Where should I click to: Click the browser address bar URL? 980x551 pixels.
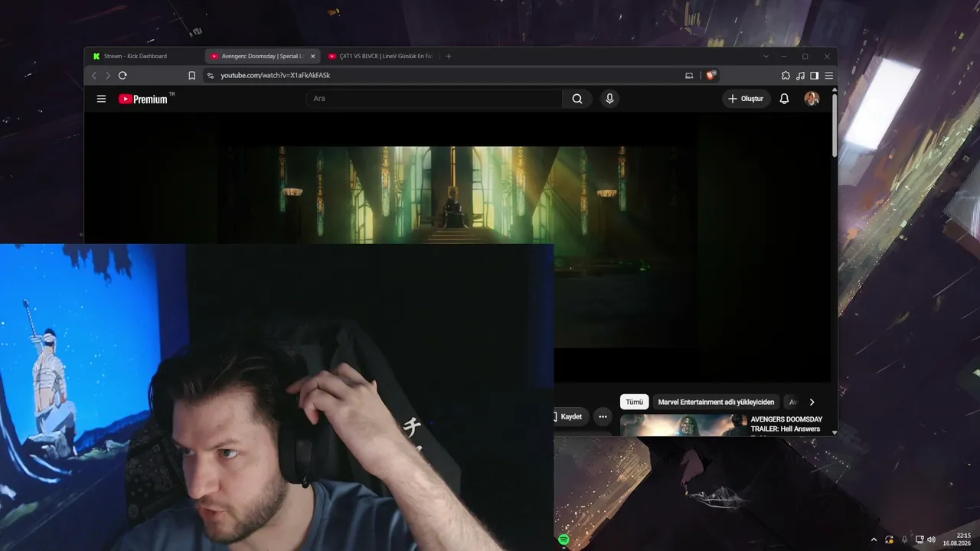[x=276, y=76]
